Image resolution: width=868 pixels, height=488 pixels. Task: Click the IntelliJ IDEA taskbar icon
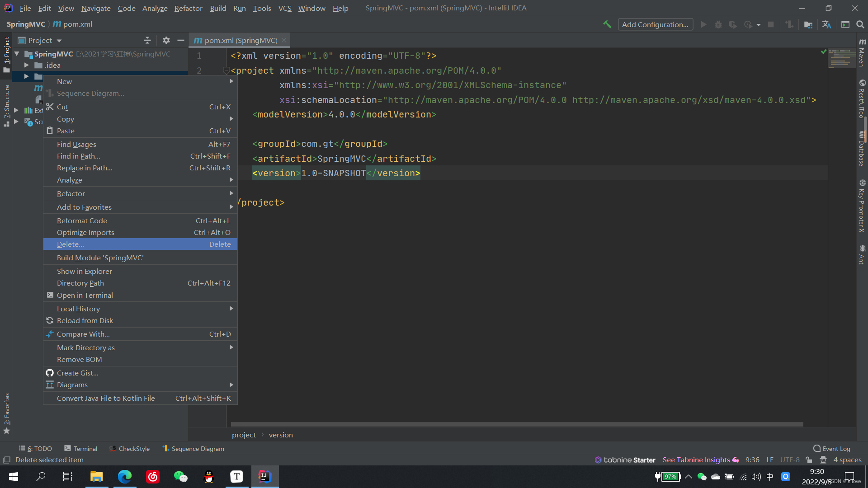click(265, 477)
